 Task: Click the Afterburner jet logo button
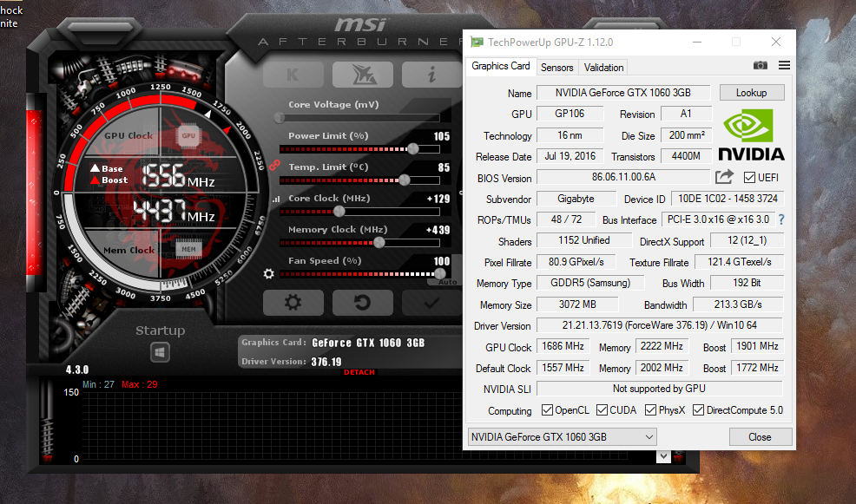(363, 75)
